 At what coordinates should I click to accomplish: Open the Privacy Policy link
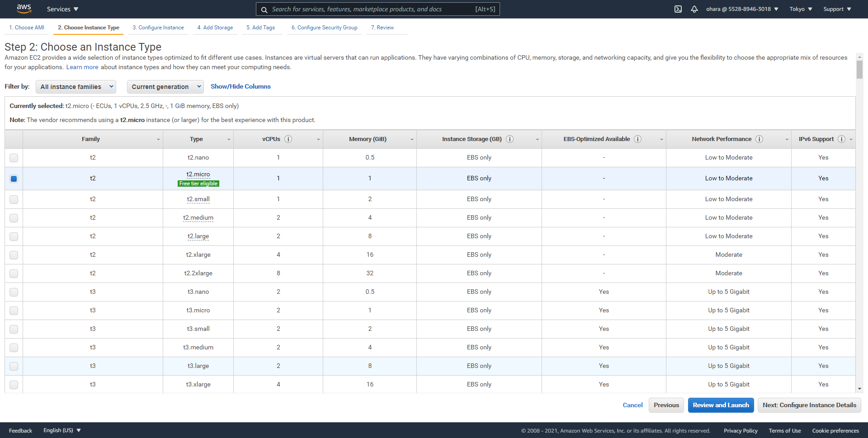[x=741, y=431]
